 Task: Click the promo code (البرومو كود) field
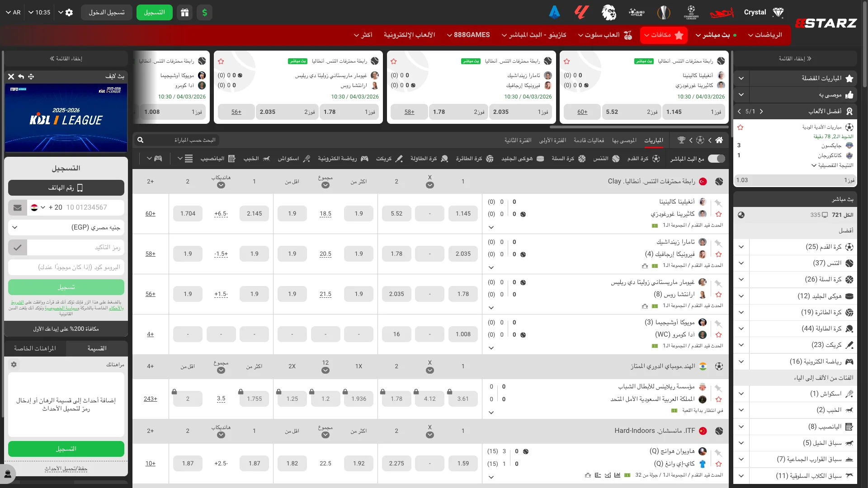[66, 267]
